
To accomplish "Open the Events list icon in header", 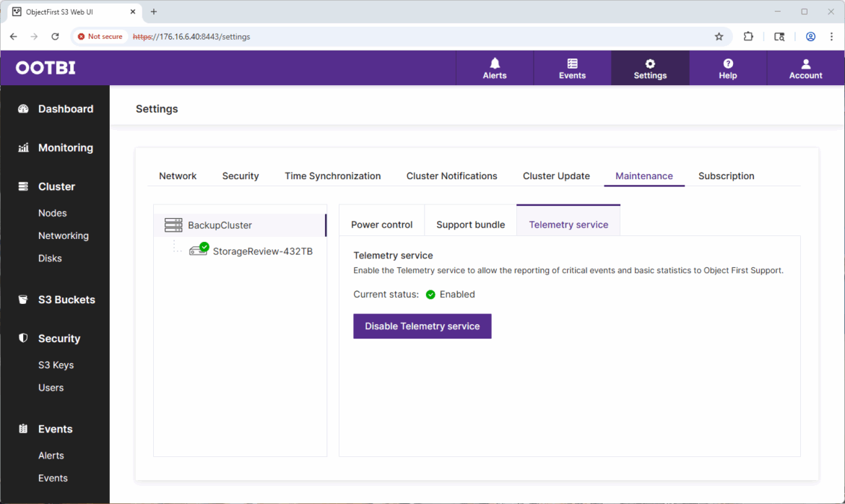I will coord(572,64).
